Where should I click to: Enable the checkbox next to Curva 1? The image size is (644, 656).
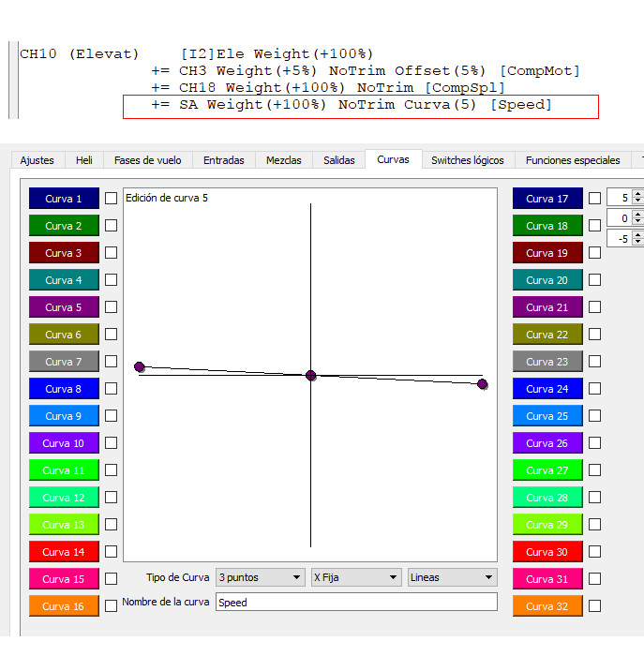point(111,199)
